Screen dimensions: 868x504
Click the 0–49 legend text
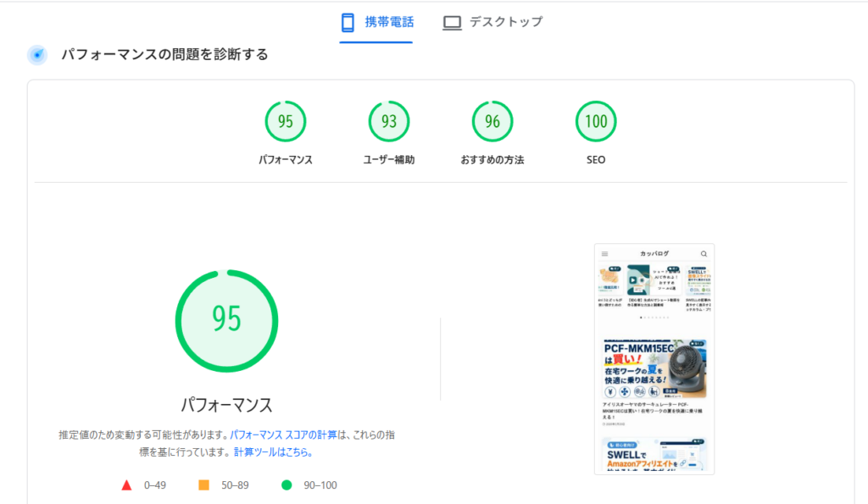click(x=155, y=485)
